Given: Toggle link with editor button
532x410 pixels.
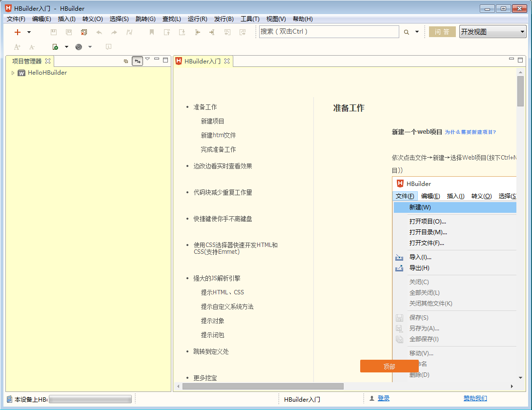Looking at the screenshot, I should coord(137,61).
